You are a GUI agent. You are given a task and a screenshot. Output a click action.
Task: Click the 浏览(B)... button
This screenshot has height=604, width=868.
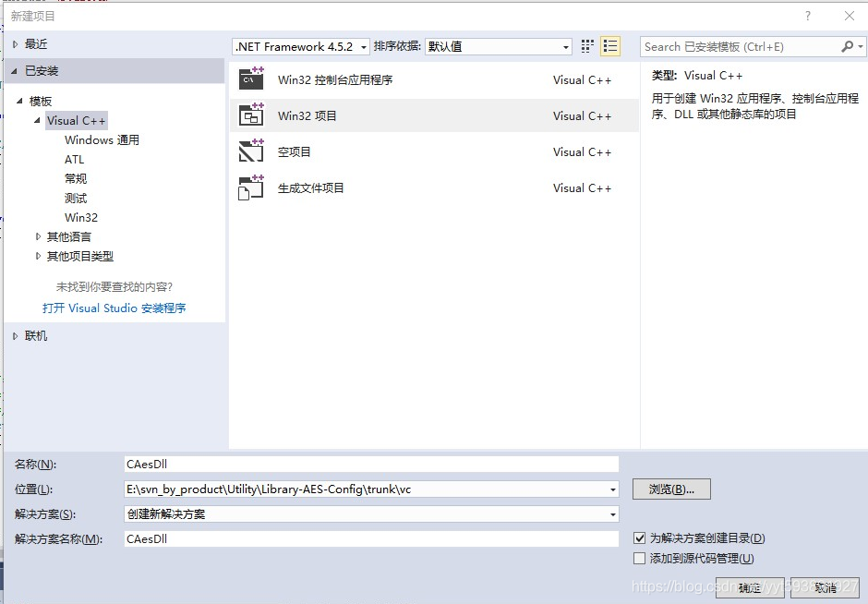[671, 489]
